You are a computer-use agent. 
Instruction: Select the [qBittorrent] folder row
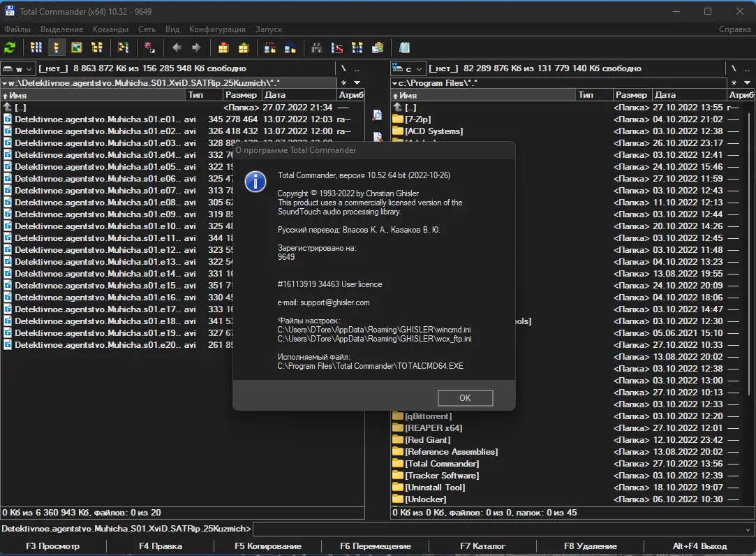(568, 416)
